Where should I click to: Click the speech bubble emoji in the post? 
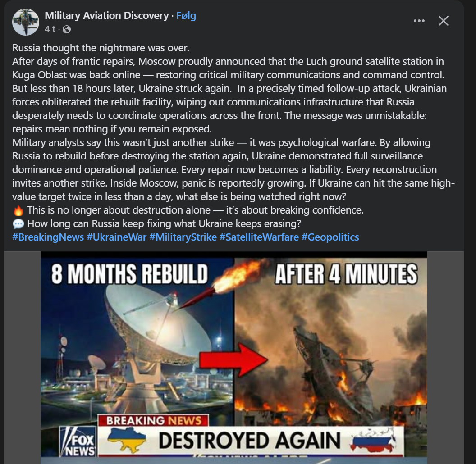coord(18,224)
